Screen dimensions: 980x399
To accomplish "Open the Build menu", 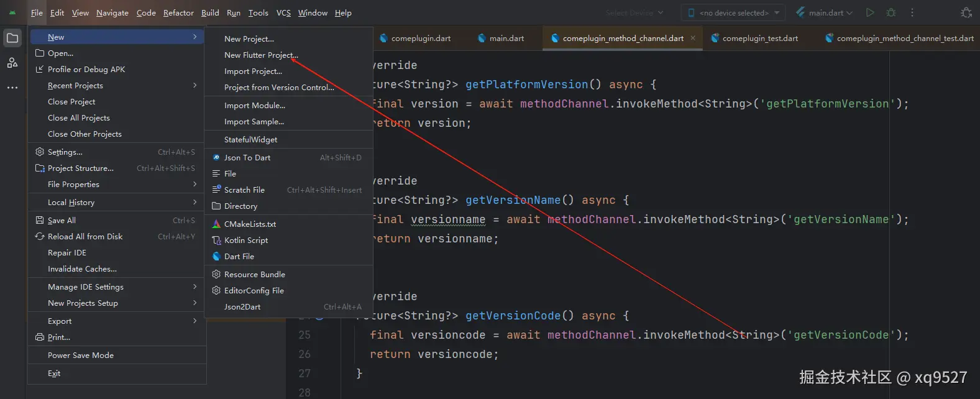I will click(210, 12).
